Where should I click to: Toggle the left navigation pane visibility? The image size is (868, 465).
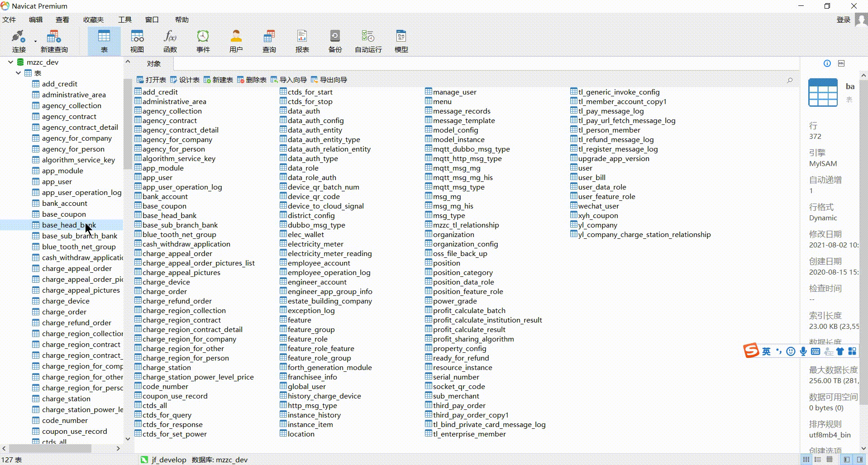pyautogui.click(x=846, y=460)
